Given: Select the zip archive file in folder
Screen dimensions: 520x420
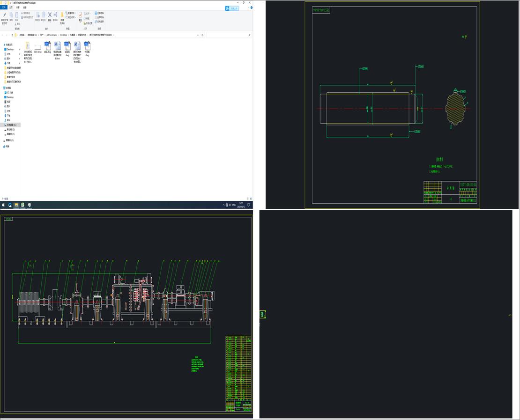Looking at the screenshot, I should coord(28,52).
